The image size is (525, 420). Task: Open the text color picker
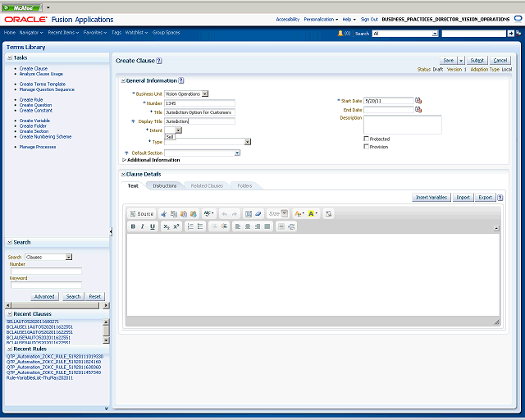299,213
